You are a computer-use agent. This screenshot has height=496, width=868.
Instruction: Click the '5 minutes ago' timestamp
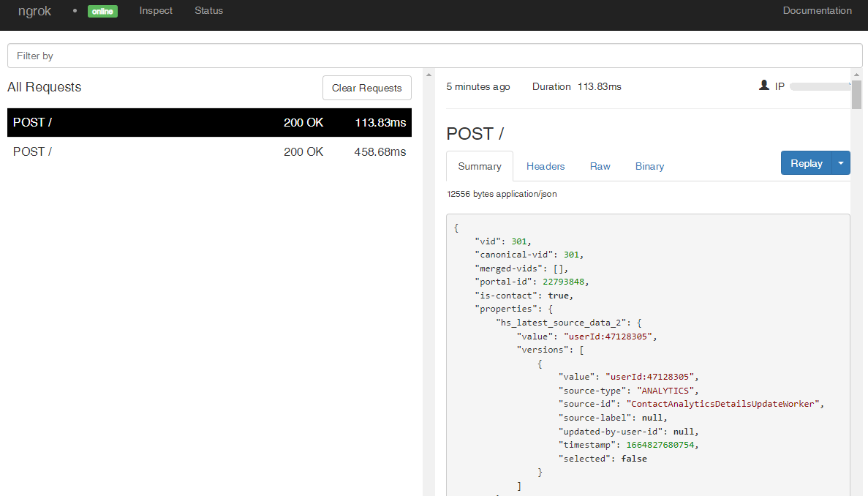click(x=478, y=87)
